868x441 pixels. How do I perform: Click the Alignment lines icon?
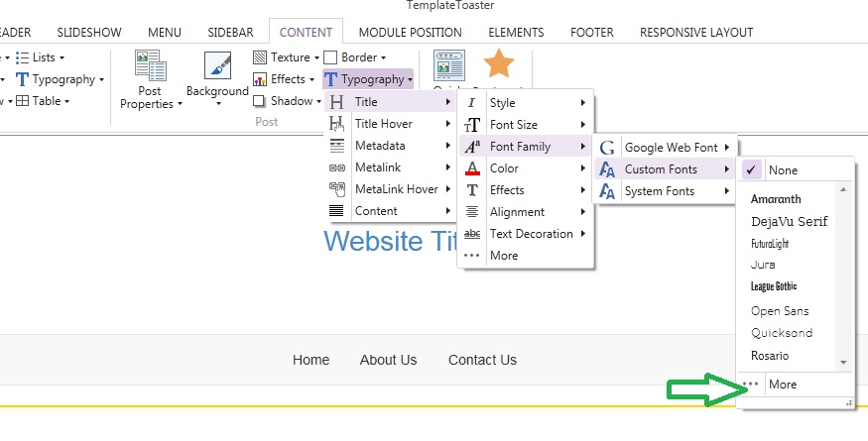[x=473, y=212]
